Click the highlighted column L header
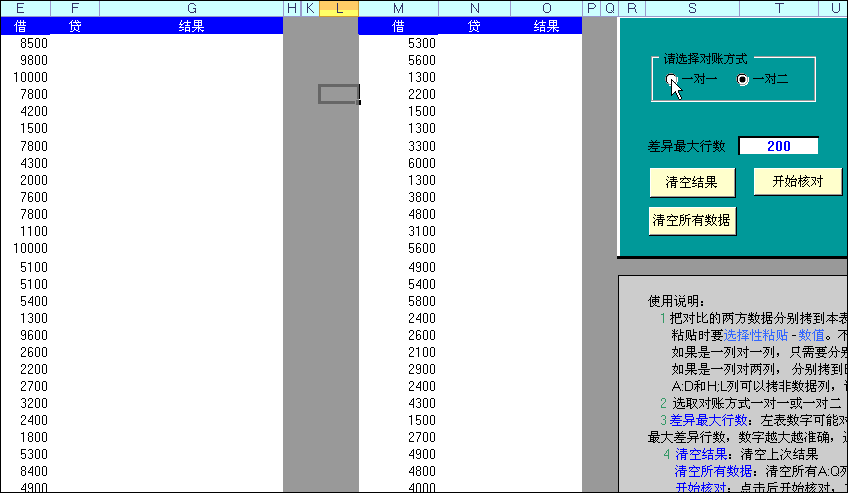 339,9
